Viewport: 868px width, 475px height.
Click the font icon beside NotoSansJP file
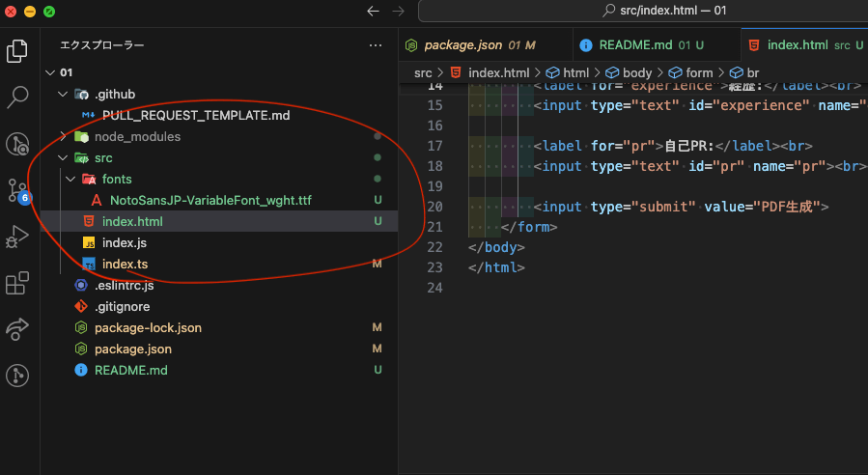tap(97, 201)
